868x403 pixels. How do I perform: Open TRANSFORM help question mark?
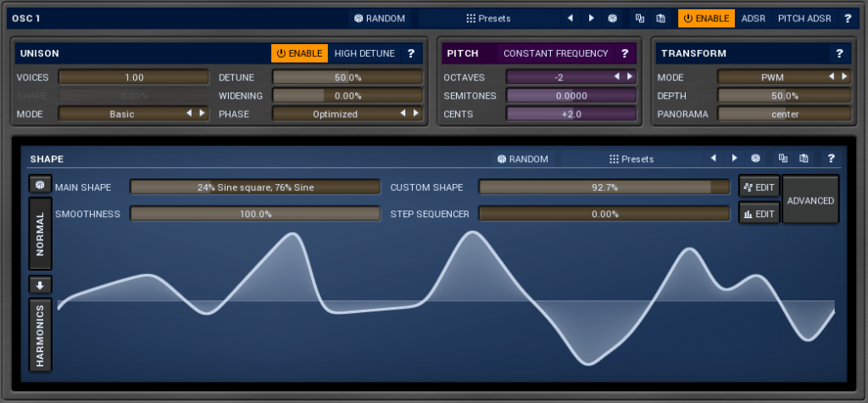click(x=839, y=53)
